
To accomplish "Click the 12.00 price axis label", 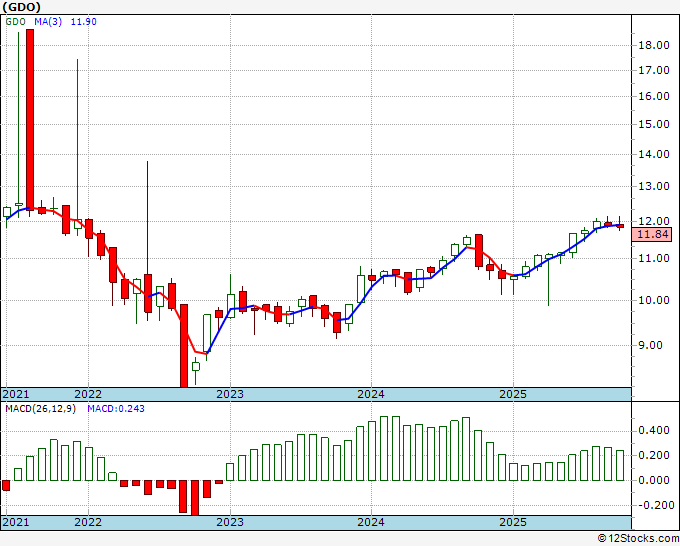I will pyautogui.click(x=654, y=221).
